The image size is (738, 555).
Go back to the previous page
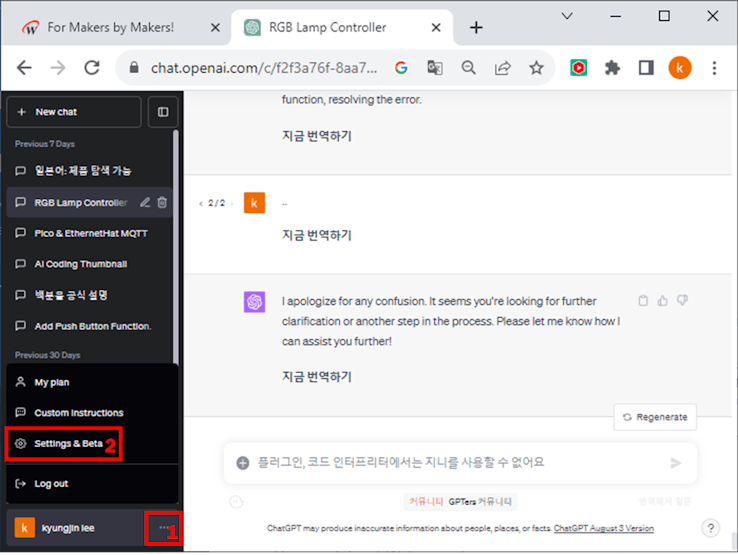(24, 68)
